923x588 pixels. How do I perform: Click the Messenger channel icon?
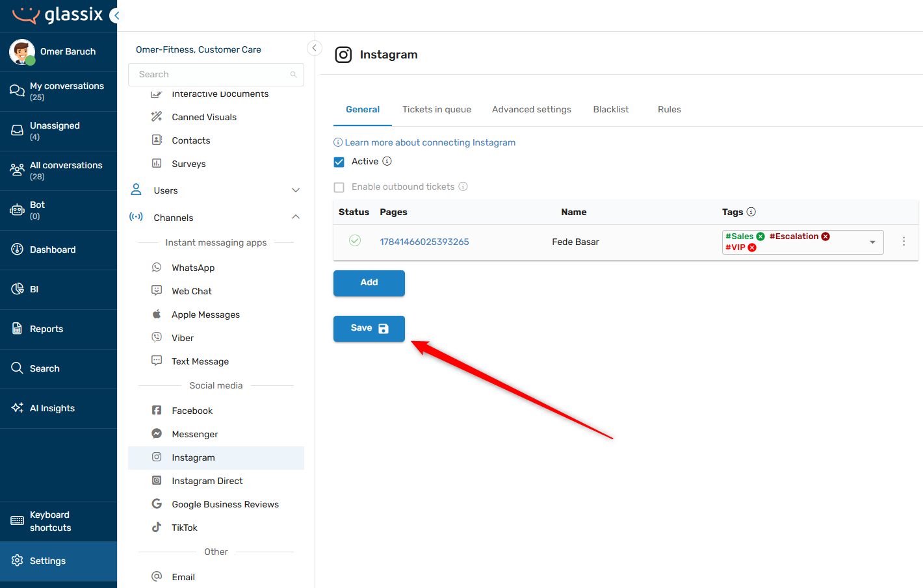157,433
